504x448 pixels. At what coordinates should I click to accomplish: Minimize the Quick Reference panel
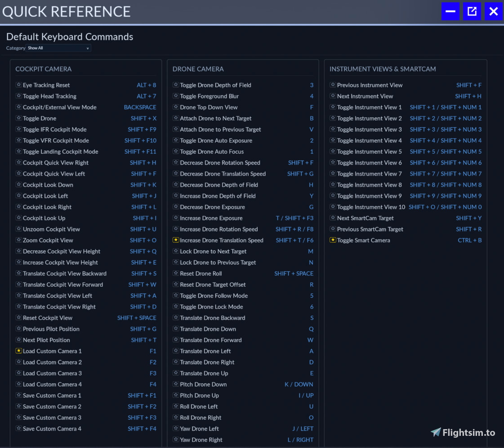click(x=450, y=12)
